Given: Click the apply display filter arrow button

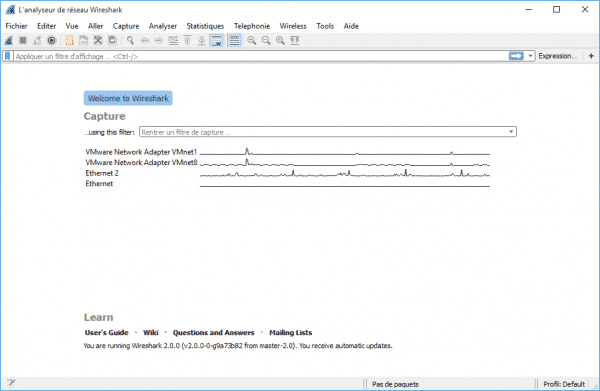Looking at the screenshot, I should (x=516, y=56).
